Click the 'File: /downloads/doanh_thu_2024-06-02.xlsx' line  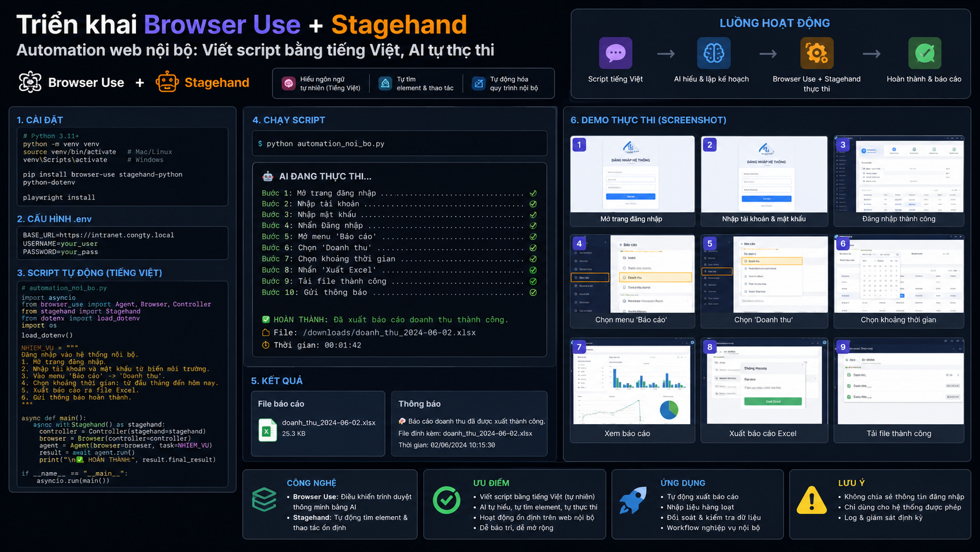[375, 333]
